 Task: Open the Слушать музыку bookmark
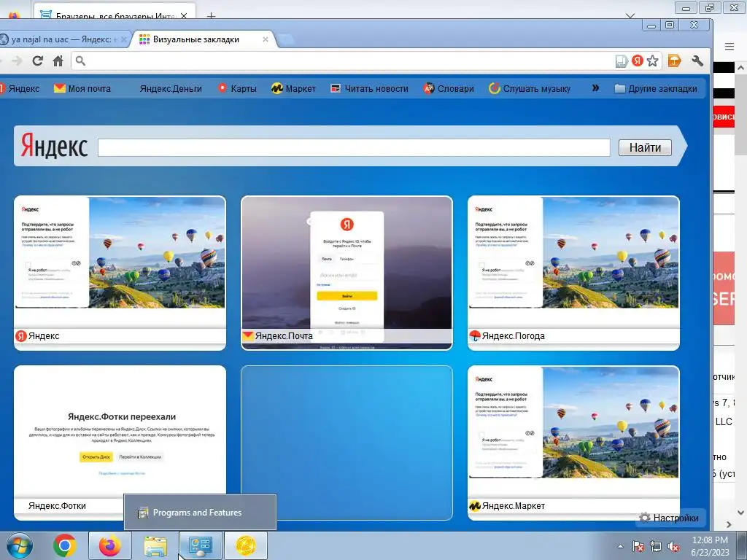pos(530,88)
